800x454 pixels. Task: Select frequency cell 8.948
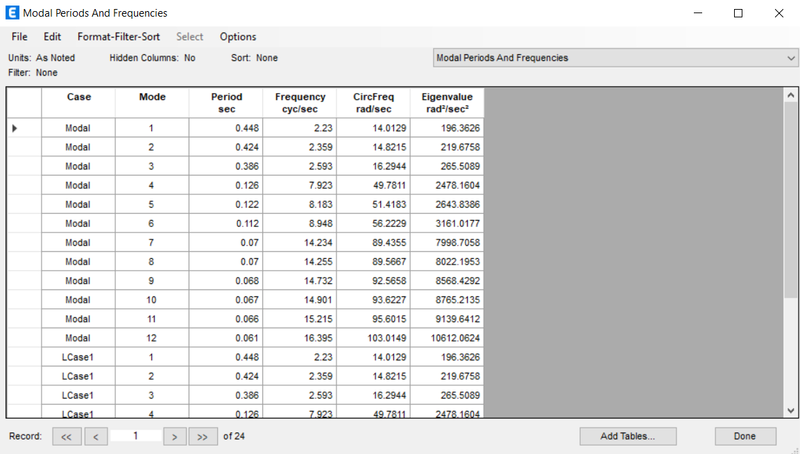(300, 223)
